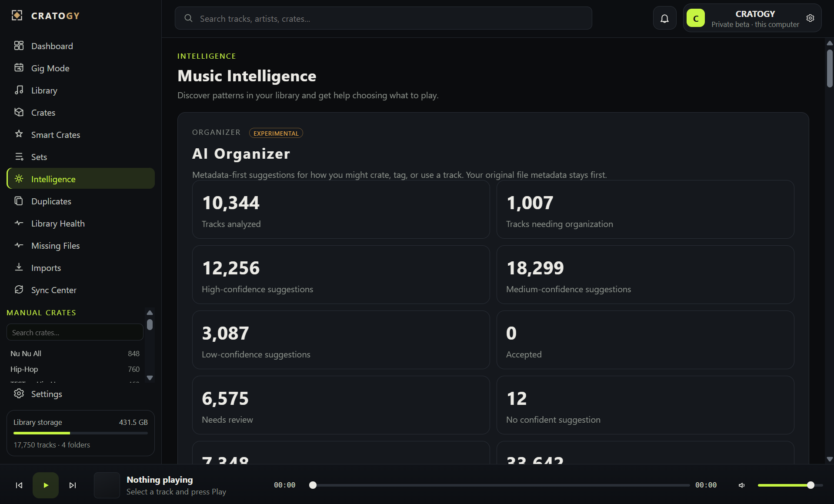This screenshot has height=504, width=834.
Task: Focus the Search tracks, artists, crates field
Action: tap(383, 18)
